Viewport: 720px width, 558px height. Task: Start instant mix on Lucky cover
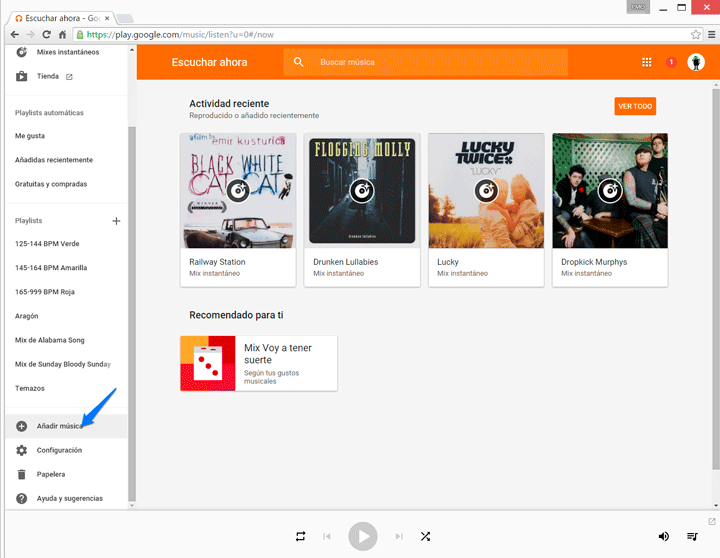point(486,190)
